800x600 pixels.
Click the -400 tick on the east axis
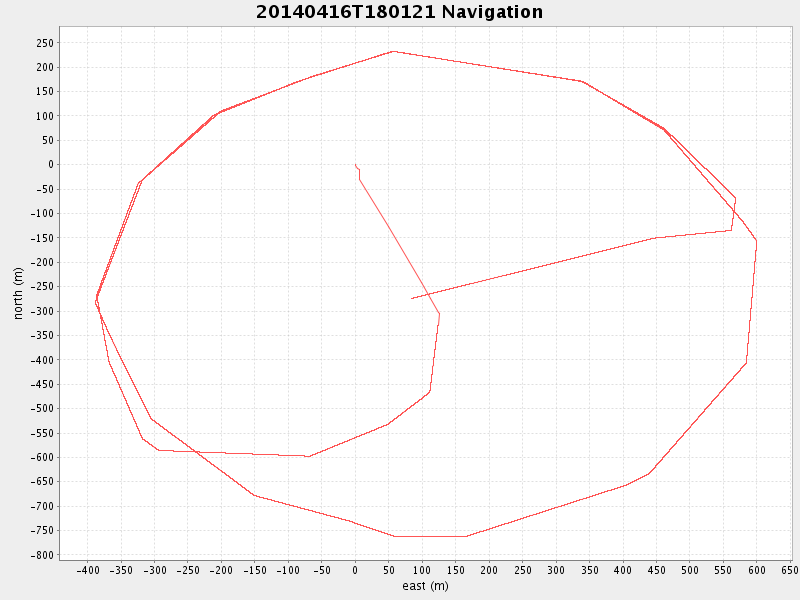tap(88, 571)
